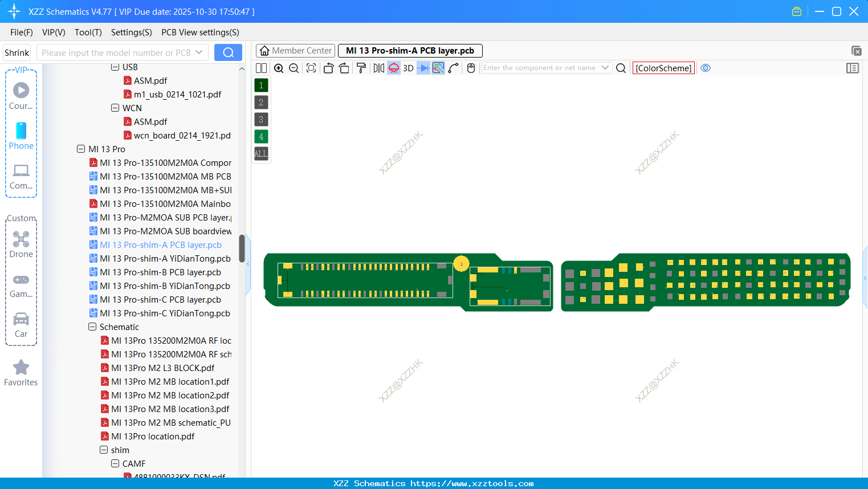Click the Shrink button

[17, 52]
